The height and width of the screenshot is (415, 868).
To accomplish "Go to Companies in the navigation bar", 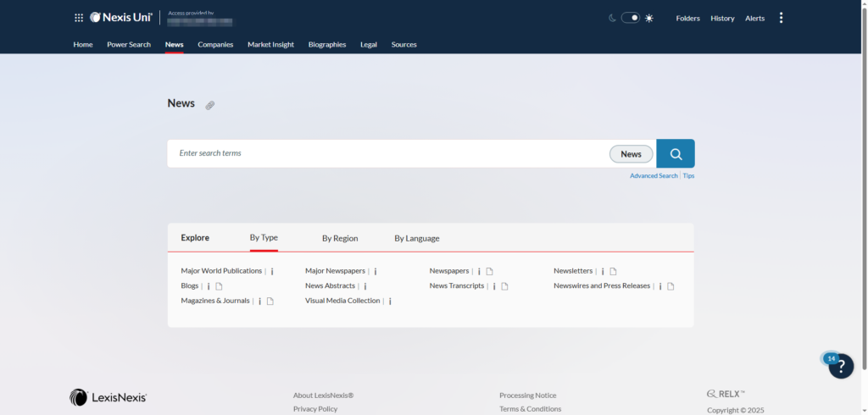I will 215,45.
